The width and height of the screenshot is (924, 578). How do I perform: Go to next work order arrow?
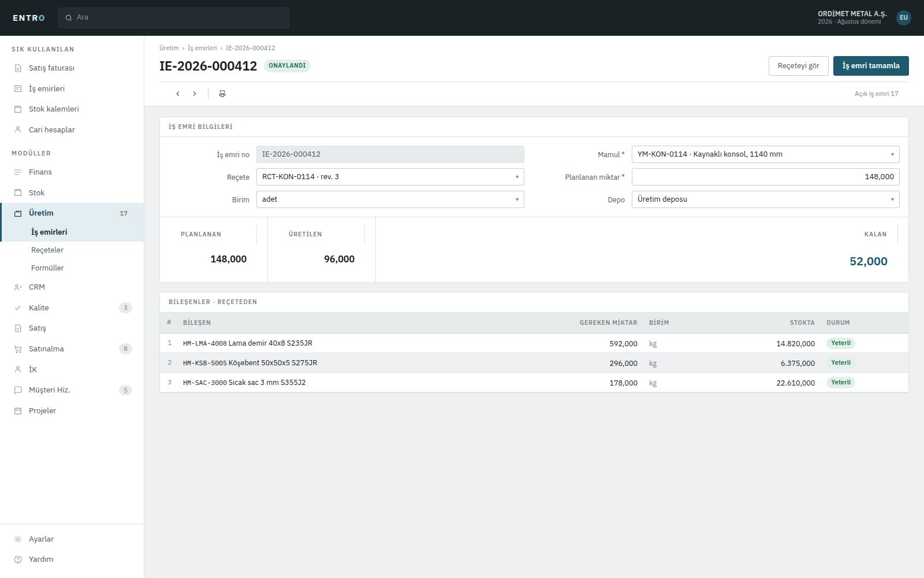(x=195, y=94)
